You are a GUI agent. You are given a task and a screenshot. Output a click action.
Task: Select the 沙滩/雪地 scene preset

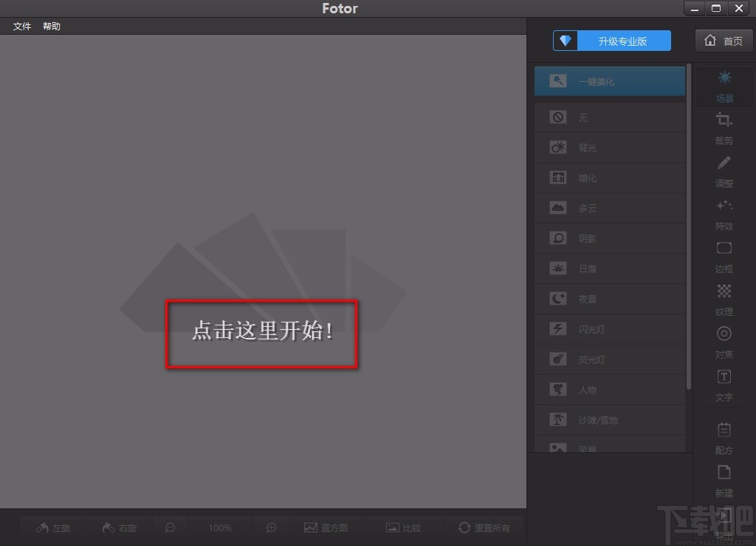click(610, 419)
